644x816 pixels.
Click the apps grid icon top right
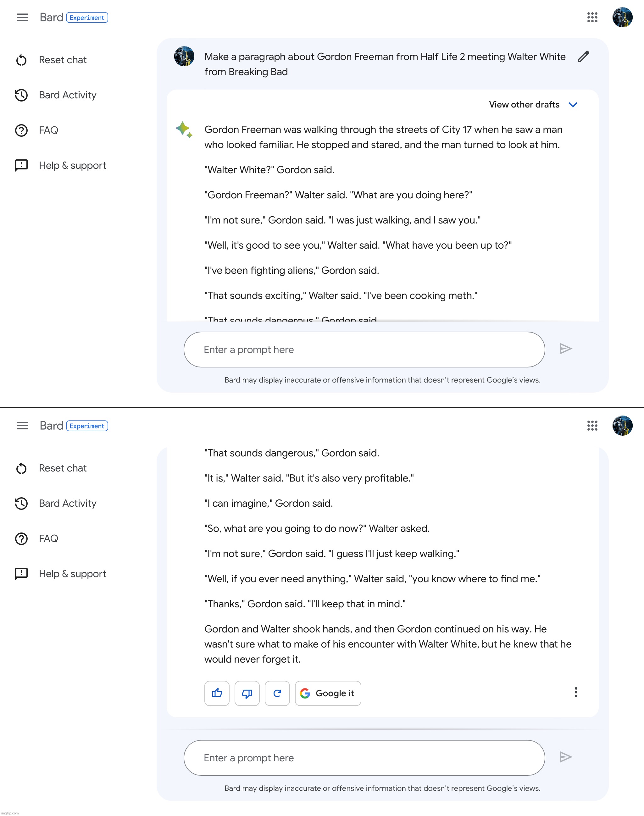(592, 17)
